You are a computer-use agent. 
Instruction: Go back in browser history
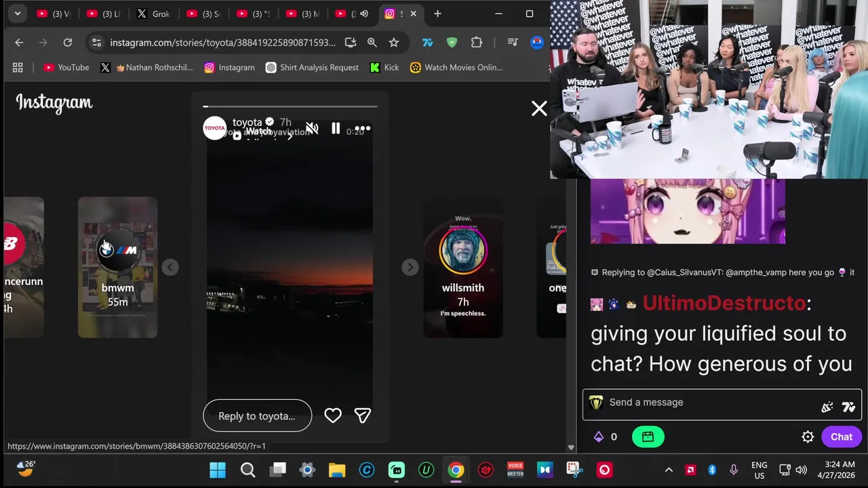click(19, 43)
